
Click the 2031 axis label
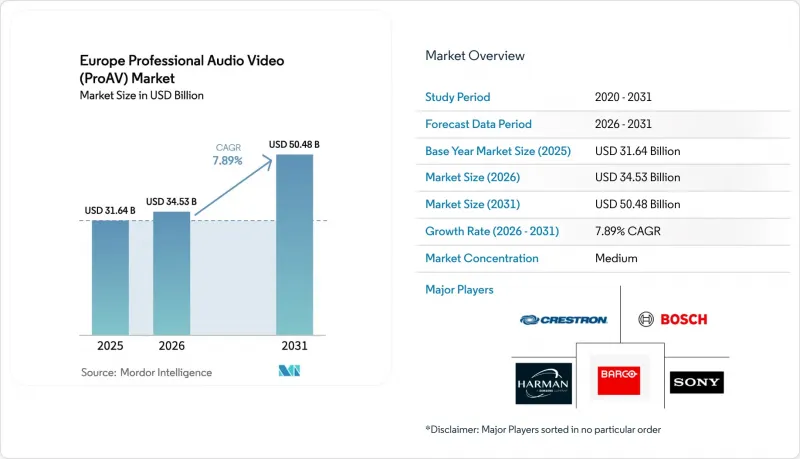tap(294, 346)
